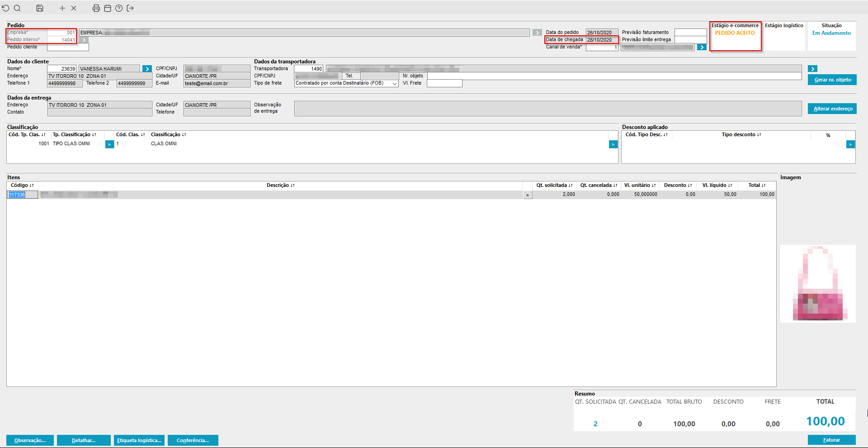Click Gerar nr. objeto button
The height and width of the screenshot is (448, 868).
pos(832,80)
